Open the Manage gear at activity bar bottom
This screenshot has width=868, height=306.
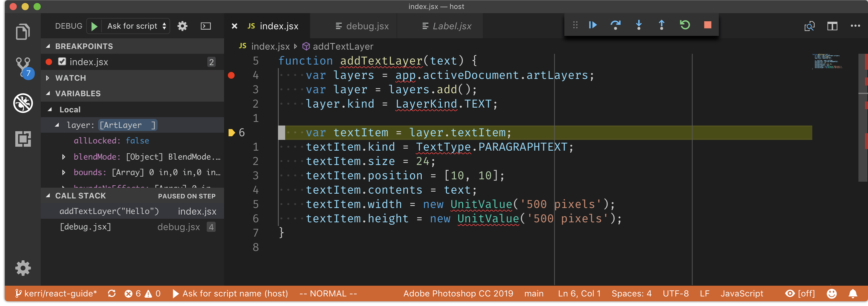(x=23, y=268)
